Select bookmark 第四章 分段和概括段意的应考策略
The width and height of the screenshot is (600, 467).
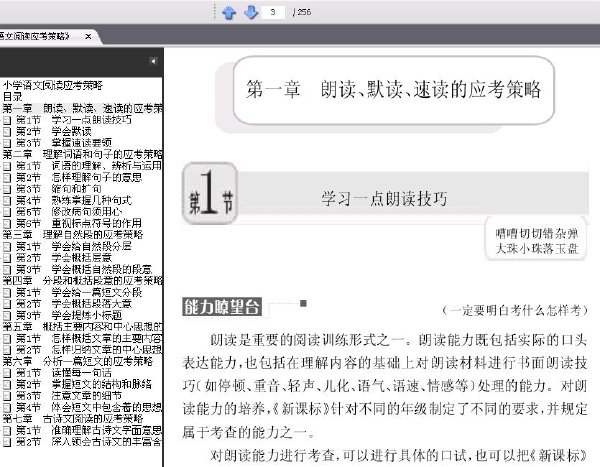click(82, 281)
